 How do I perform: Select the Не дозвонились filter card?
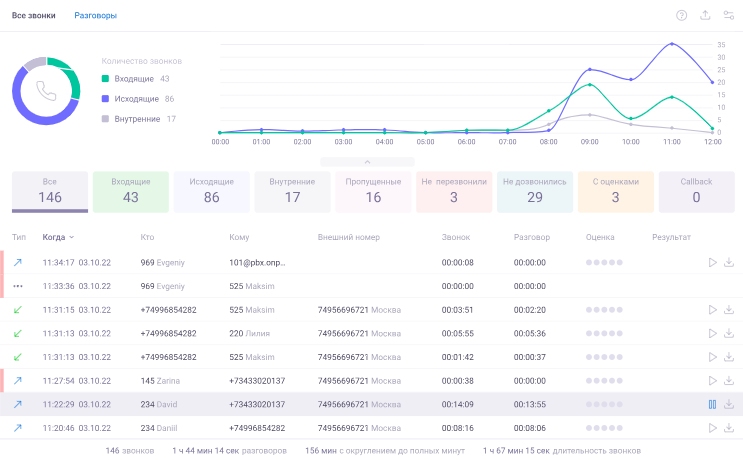pos(535,191)
